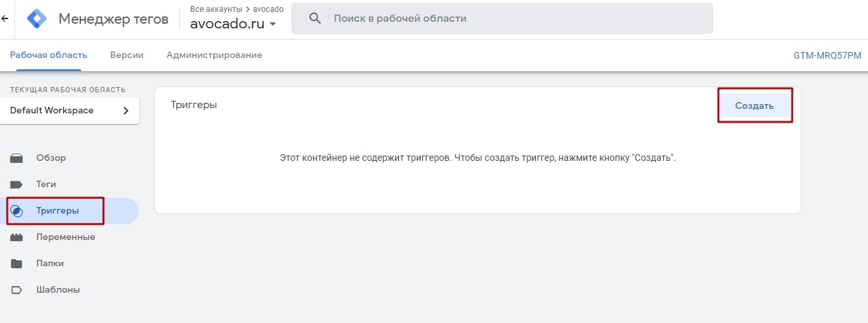Image resolution: width=868 pixels, height=323 pixels.
Task: Open Шаблоны via its label-shaped icon
Action: coord(17,290)
